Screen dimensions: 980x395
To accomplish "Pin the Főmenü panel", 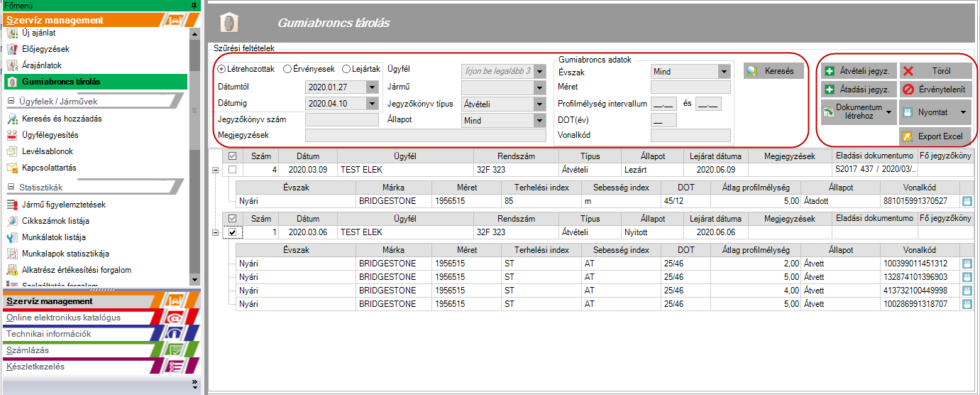I will click(194, 5).
